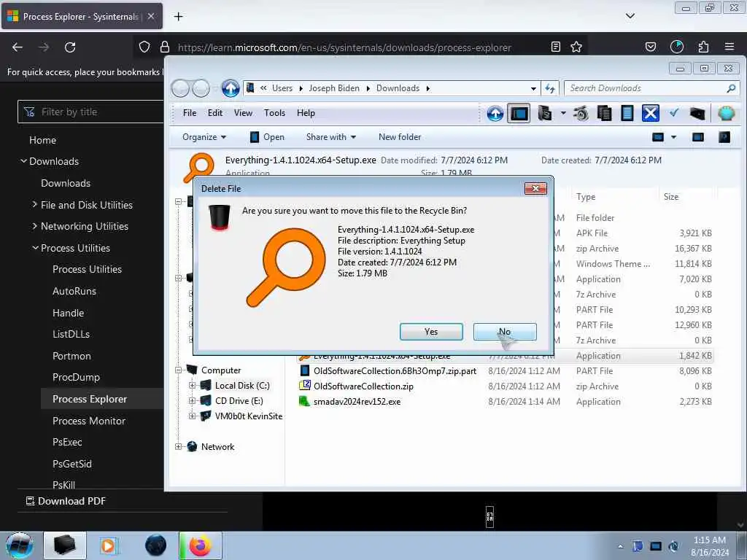The height and width of the screenshot is (560, 747).
Task: Expand File and Disk Utilities section
Action: pos(35,204)
